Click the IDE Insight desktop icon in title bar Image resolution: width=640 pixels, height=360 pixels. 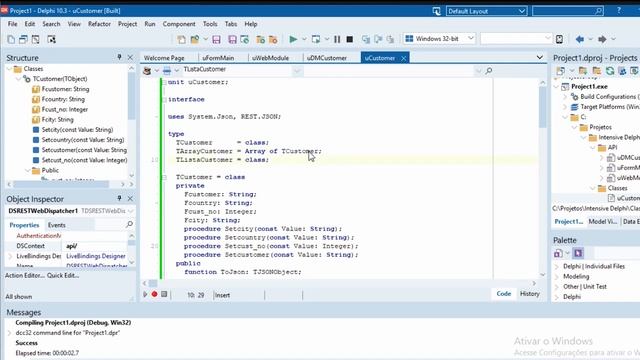point(436,11)
